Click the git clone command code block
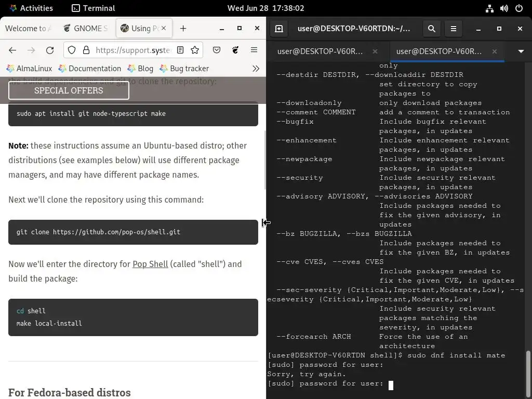 point(133,232)
